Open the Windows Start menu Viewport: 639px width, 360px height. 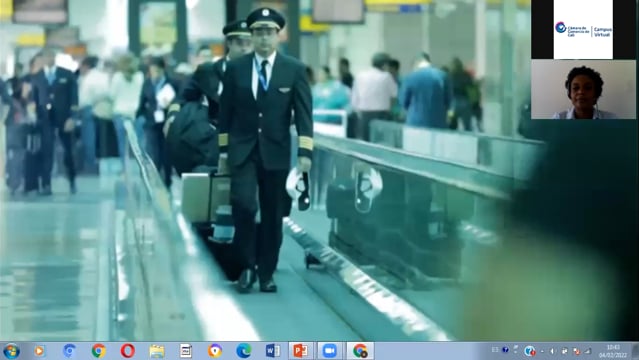[x=11, y=351]
